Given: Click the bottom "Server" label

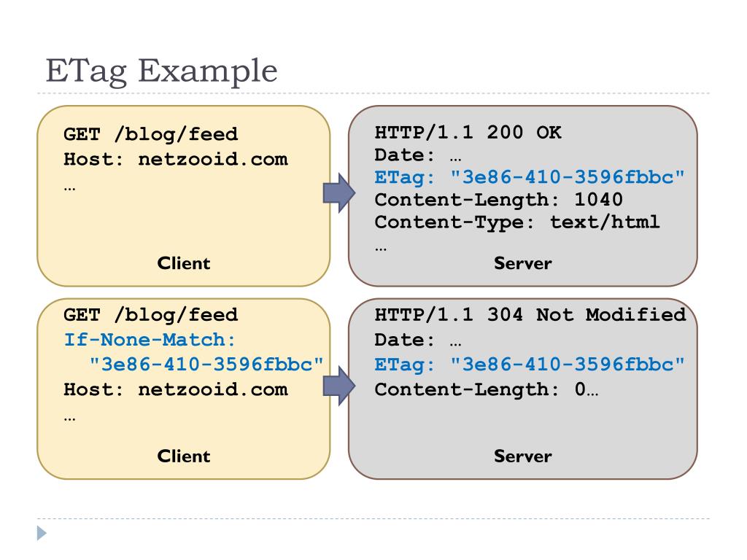Looking at the screenshot, I should 522,456.
